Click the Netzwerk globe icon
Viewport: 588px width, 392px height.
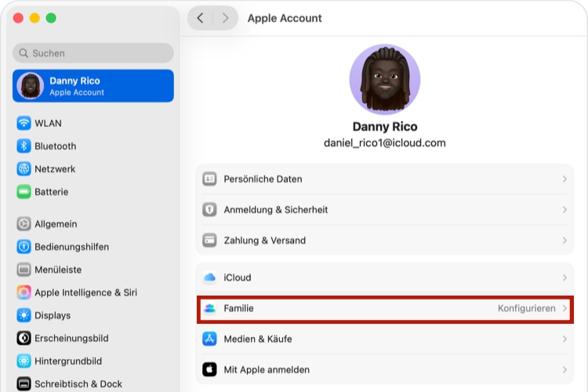[24, 169]
